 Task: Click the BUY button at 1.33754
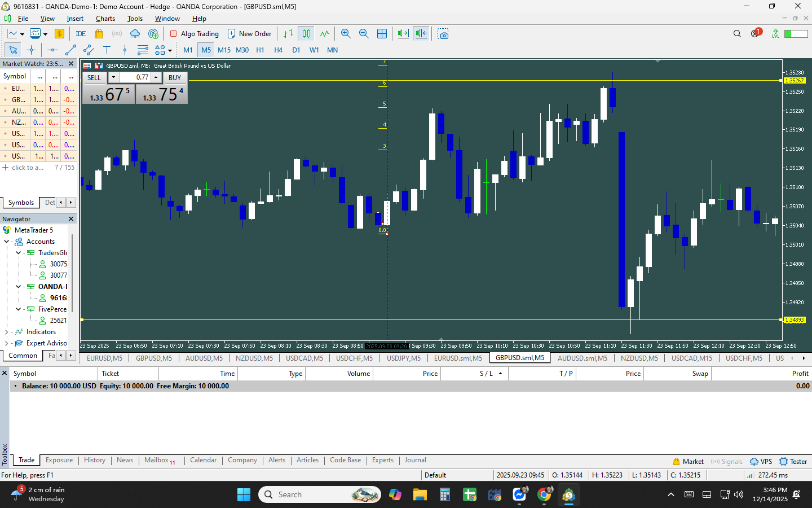(x=162, y=94)
